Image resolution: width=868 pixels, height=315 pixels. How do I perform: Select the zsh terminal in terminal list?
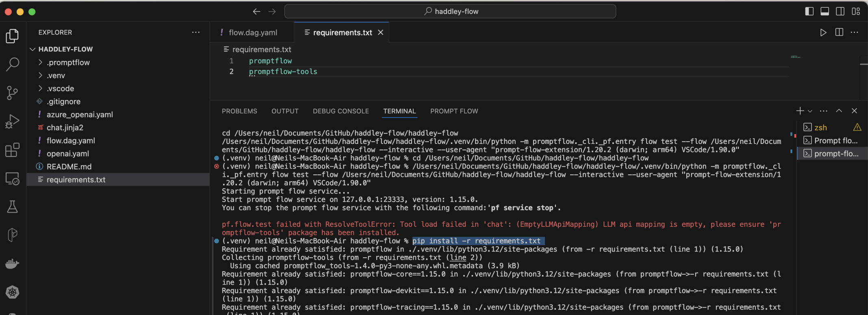pos(820,128)
